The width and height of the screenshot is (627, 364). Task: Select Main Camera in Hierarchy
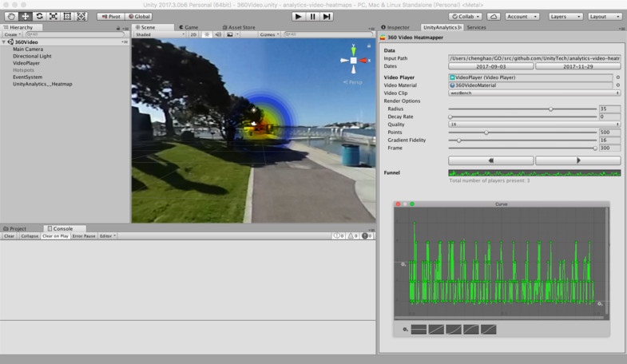click(28, 49)
